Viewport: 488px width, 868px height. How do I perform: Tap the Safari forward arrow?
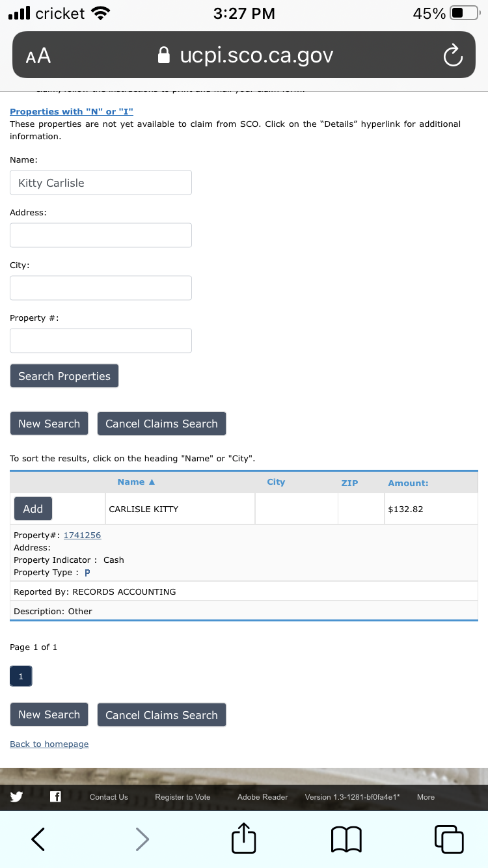click(142, 839)
